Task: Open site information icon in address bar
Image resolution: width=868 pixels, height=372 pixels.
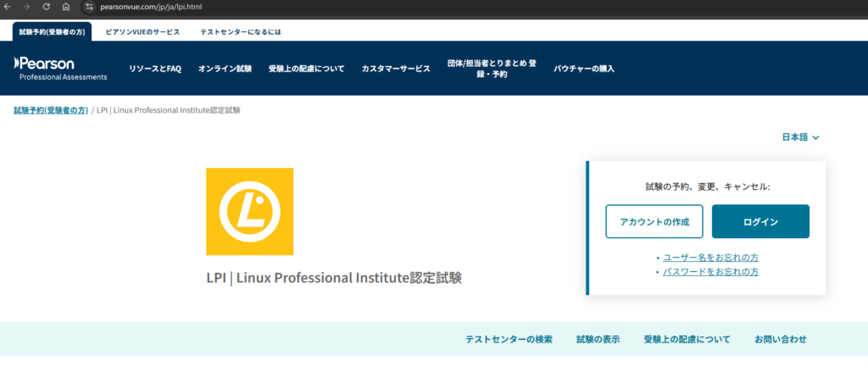Action: coord(88,6)
